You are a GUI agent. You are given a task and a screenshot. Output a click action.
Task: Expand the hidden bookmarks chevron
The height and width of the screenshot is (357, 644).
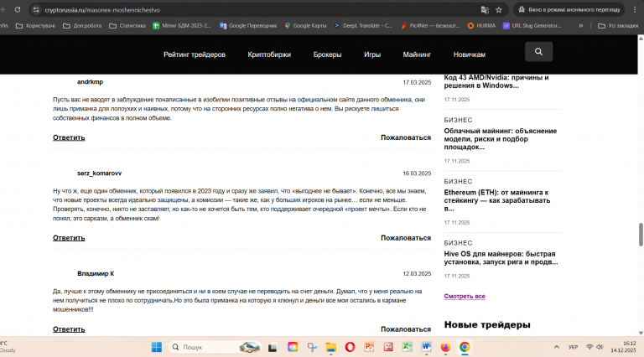tap(581, 25)
